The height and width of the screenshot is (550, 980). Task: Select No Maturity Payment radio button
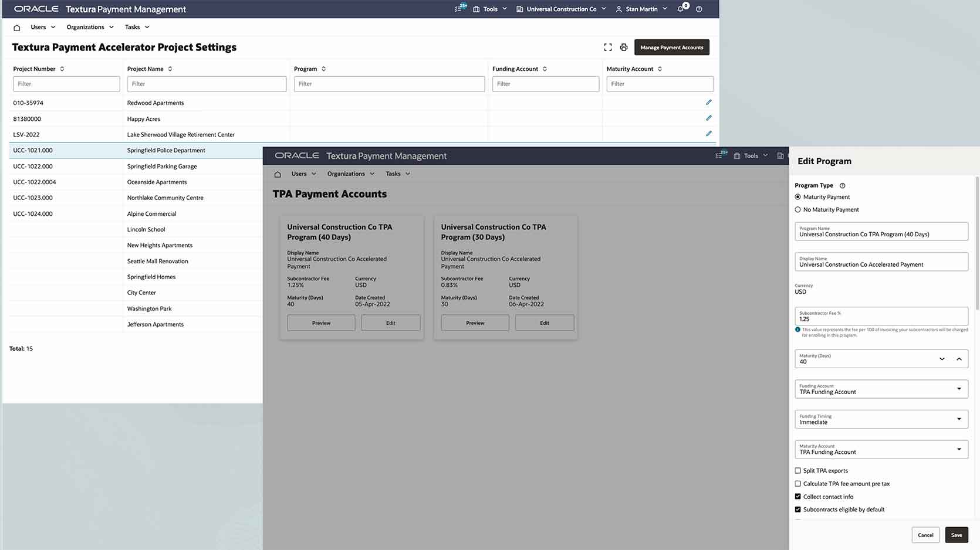[797, 210]
